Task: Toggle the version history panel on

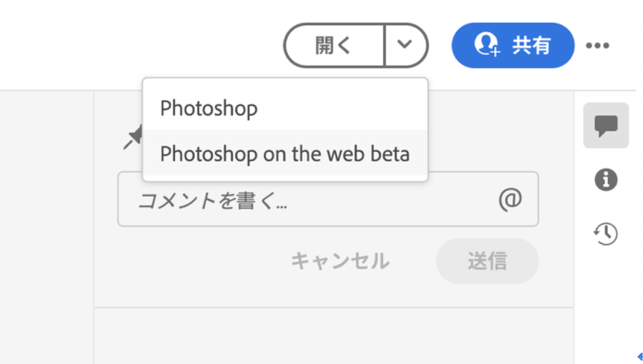Action: 606,233
